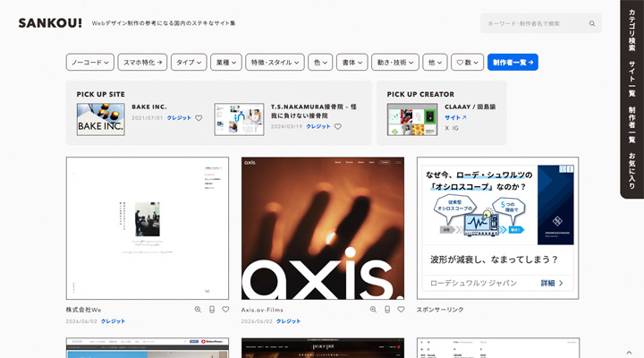Open the axis. site thumbnail
The width and height of the screenshot is (644, 358).
coord(323,228)
